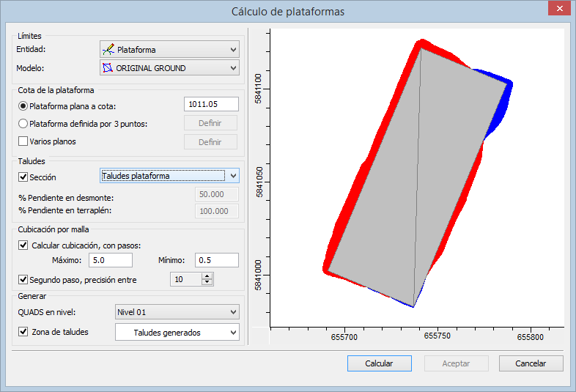Enable the Varios planos checkbox
Screen dimensions: 576x392
click(23, 141)
